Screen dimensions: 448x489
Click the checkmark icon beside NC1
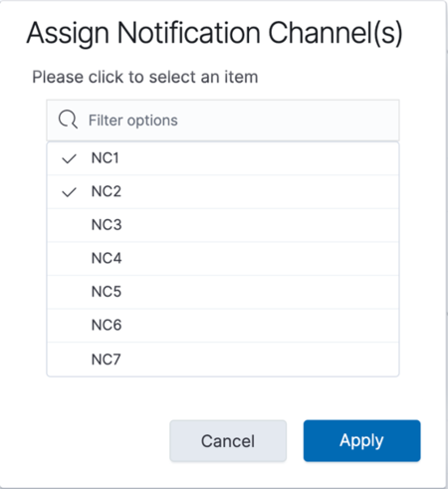click(x=69, y=158)
